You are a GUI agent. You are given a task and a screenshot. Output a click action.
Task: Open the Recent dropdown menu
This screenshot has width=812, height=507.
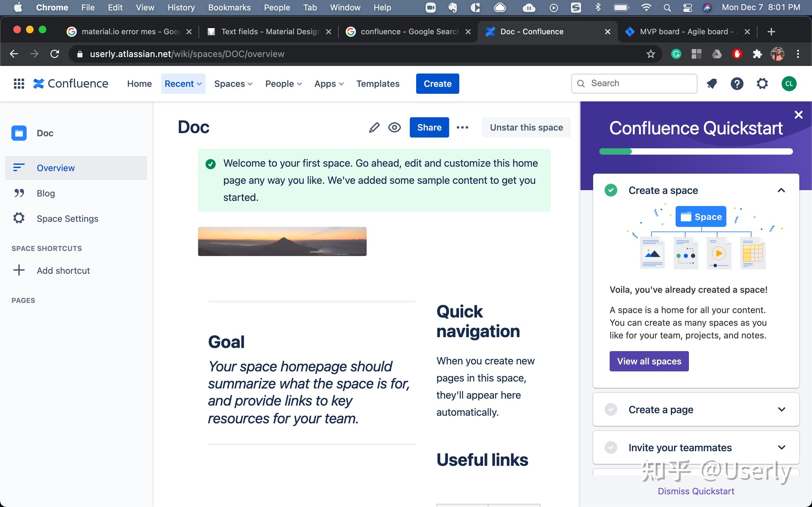(x=183, y=83)
